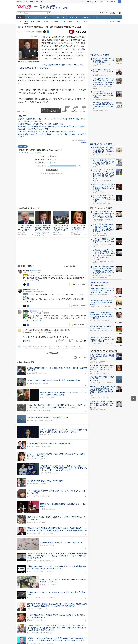Image resolution: width=138 pixels, height=644 pixels.
Task: Share 中北浩爾 comment on Facebook
Action: coord(28,285)
